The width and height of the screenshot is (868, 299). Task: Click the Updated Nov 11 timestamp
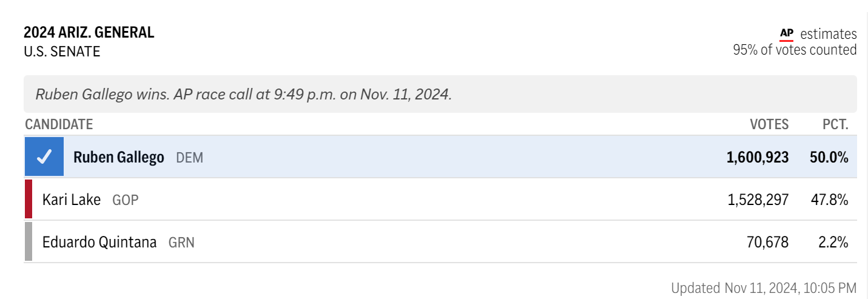[x=764, y=287]
